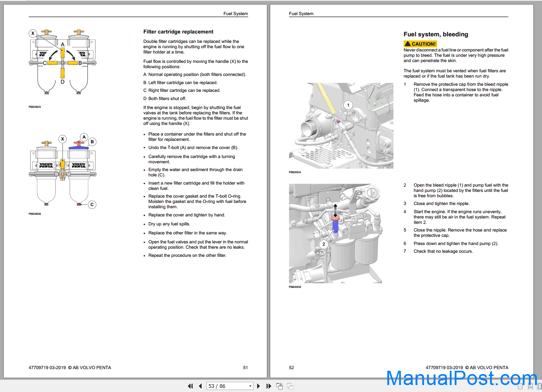Screen dimensions: 542x392
Task: Click the 'Fuel System' header on right page
Action: click(301, 13)
